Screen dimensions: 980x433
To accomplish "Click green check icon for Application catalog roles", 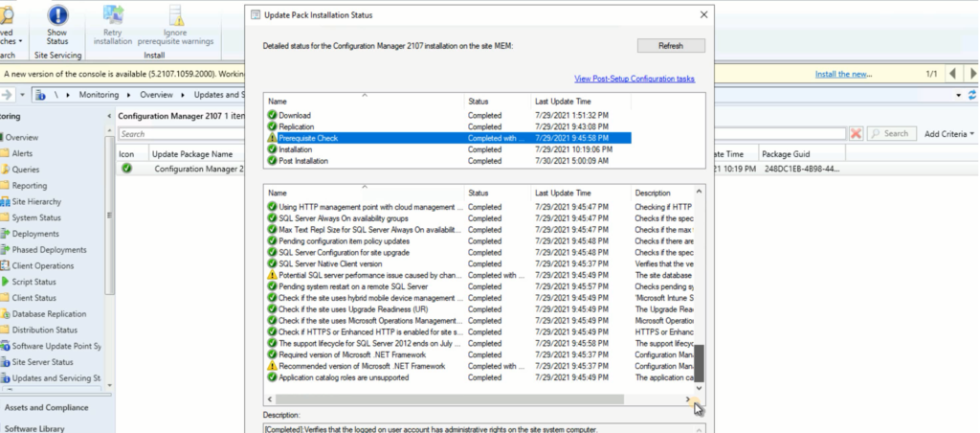I will [x=272, y=377].
